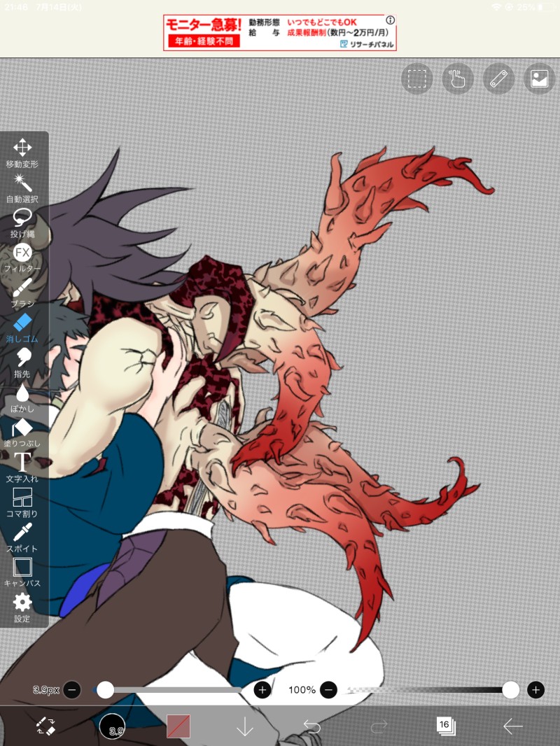This screenshot has height=746, width=560.
Task: Open the 3.9 brush size preview circle
Action: coord(112,726)
